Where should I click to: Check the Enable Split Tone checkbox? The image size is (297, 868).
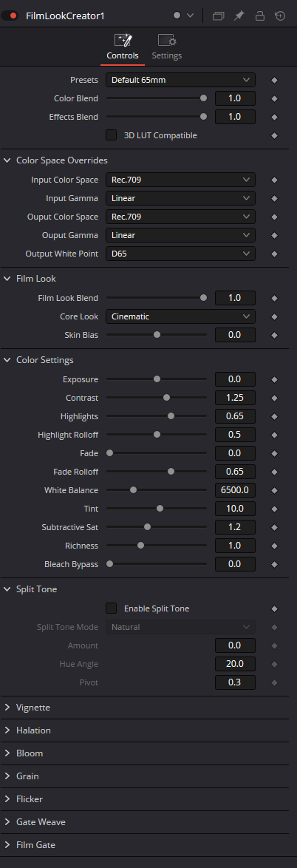point(111,608)
